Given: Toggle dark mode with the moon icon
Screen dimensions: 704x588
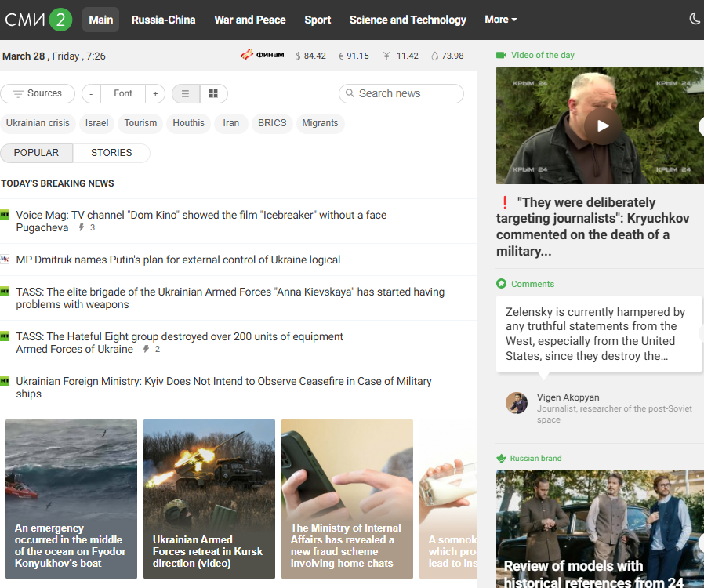Looking at the screenshot, I should pyautogui.click(x=695, y=19).
